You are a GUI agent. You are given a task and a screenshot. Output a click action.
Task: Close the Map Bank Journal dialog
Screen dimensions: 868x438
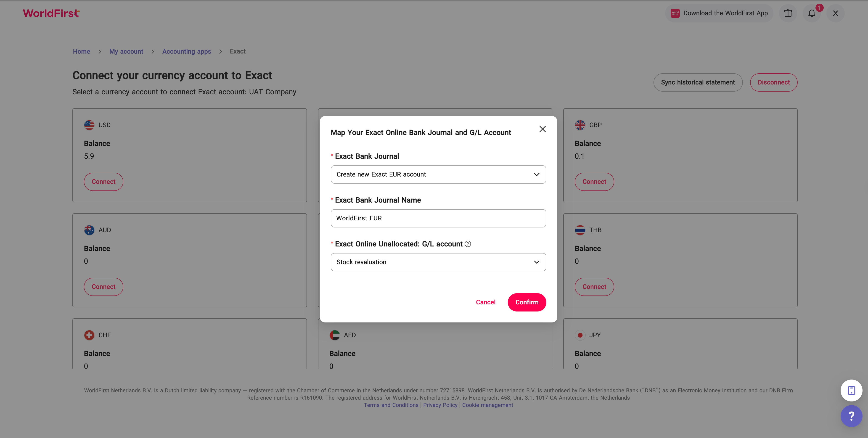click(542, 129)
